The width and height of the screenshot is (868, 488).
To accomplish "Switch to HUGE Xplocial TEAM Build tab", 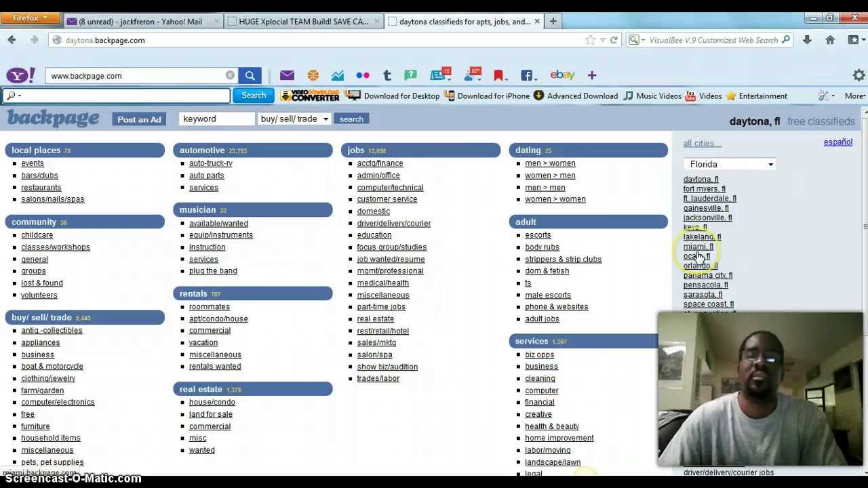I will click(x=304, y=21).
